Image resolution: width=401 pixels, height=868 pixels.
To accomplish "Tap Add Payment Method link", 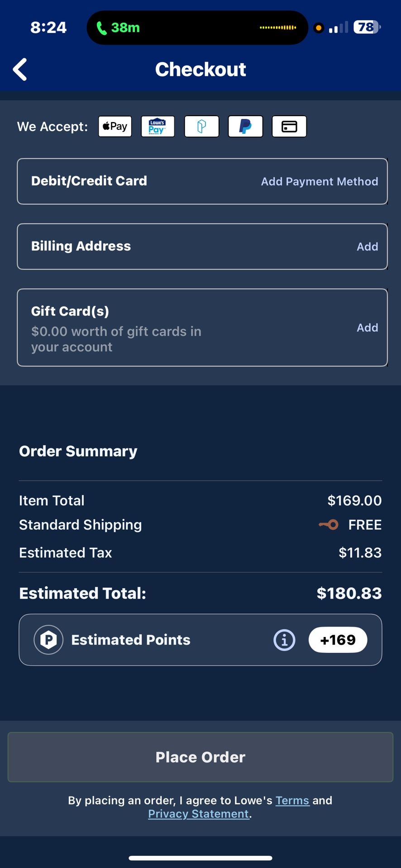I will click(x=320, y=181).
